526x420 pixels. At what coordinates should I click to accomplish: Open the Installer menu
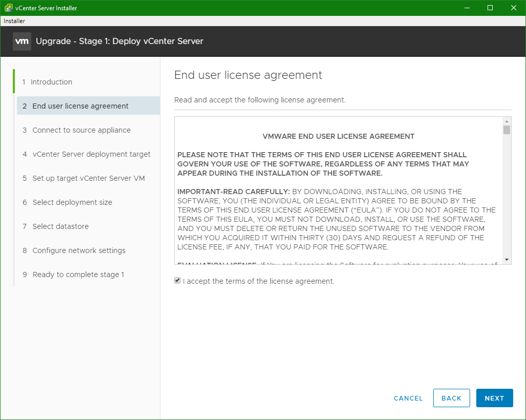14,20
